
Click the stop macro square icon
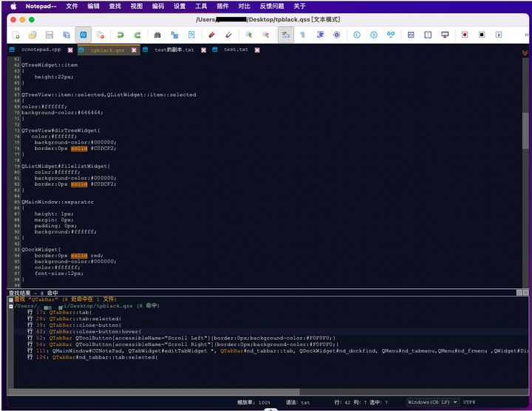(482, 35)
